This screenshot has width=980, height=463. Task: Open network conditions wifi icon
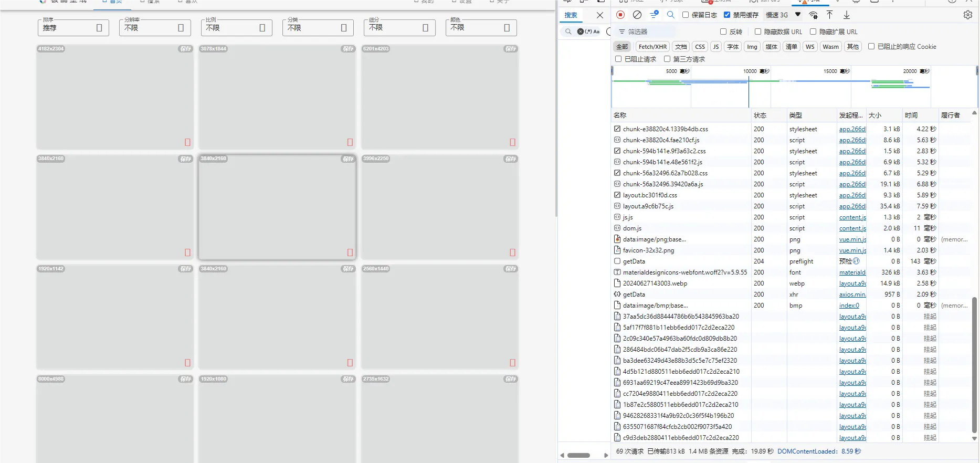(x=813, y=15)
